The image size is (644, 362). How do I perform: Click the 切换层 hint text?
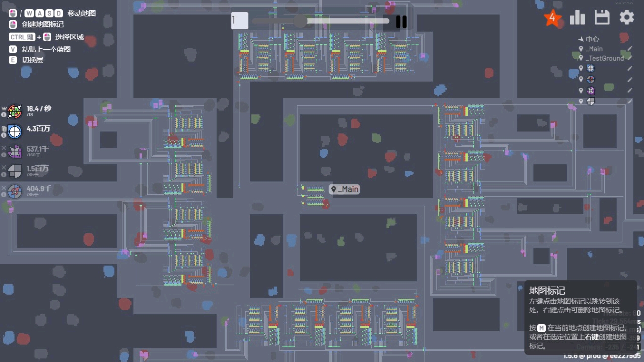(32, 60)
